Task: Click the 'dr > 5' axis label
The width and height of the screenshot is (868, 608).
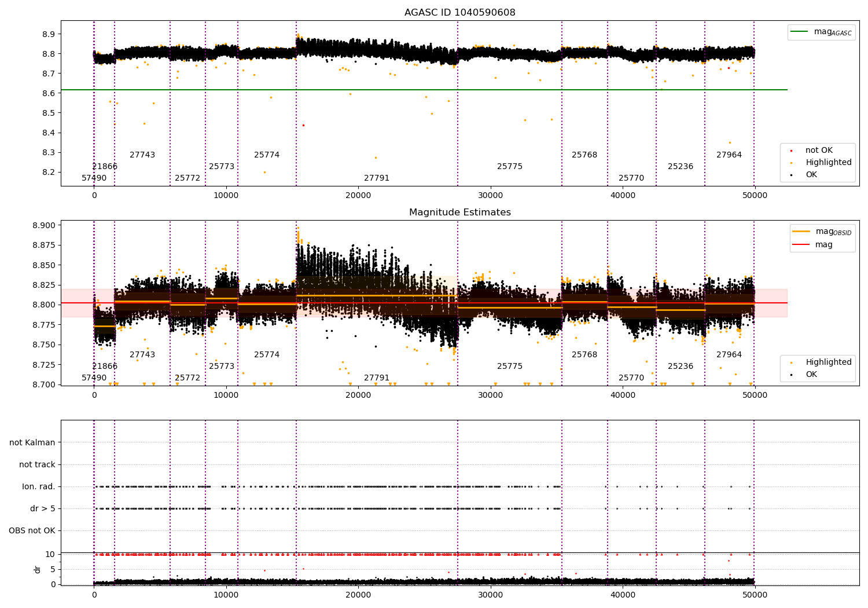Action: 43,509
